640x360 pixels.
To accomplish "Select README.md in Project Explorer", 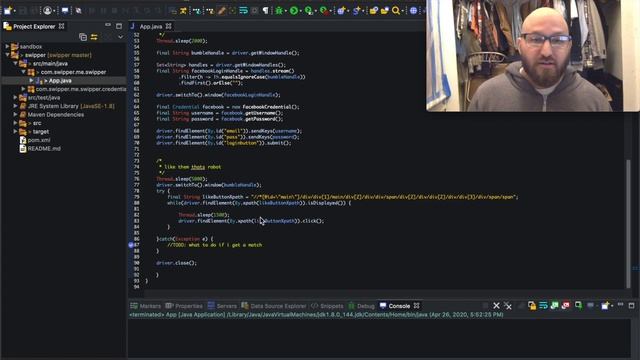I will 40,149.
